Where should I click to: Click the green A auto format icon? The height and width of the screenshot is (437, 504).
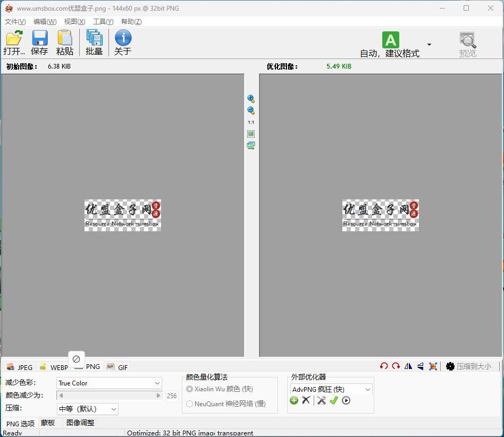tap(391, 40)
